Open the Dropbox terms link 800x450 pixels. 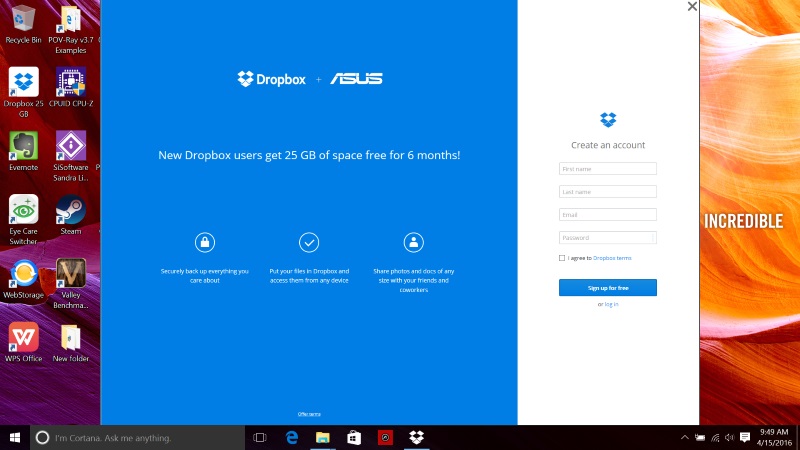(612, 258)
